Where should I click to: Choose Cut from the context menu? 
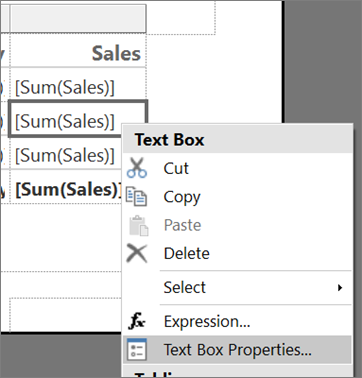[x=238, y=168]
